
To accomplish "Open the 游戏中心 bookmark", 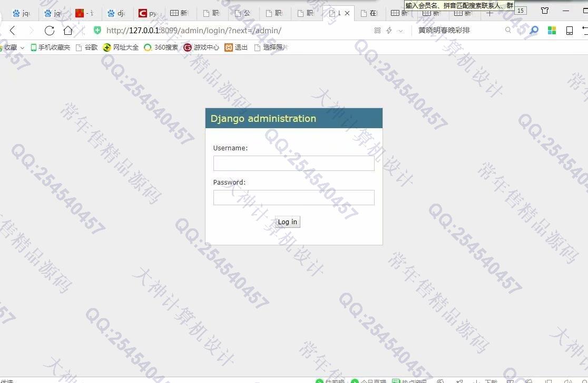I will pos(201,47).
